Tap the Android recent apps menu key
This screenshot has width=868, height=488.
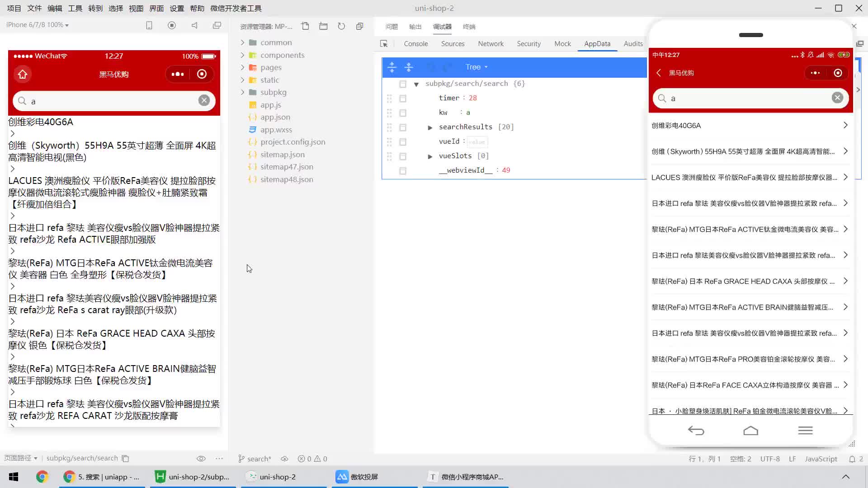coord(805,431)
